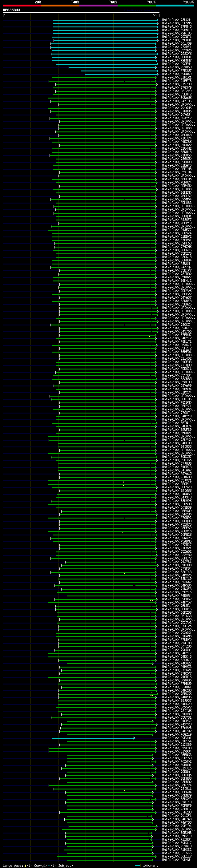Select hit label UniRef100_Q9RWA4

[177, 772]
